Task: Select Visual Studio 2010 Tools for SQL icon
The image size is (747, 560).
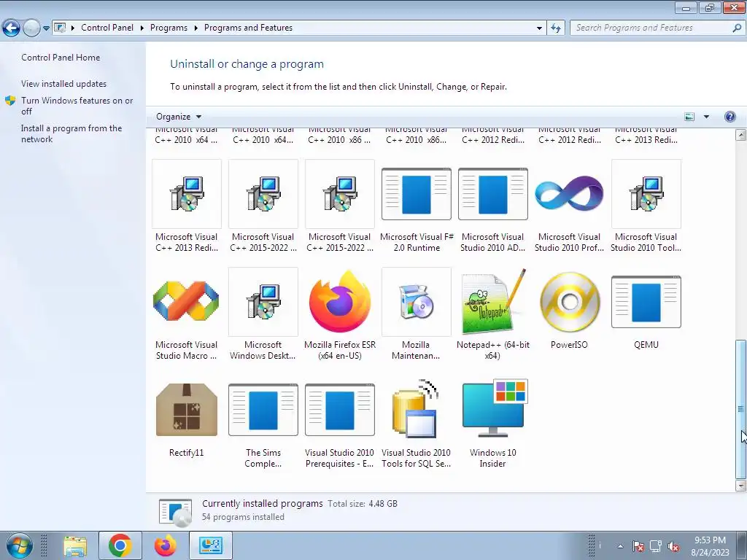Action: click(416, 408)
